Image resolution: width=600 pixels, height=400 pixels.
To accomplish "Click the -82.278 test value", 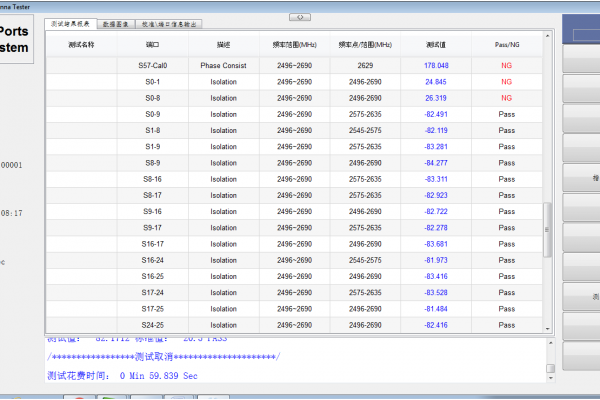I will click(x=436, y=228).
